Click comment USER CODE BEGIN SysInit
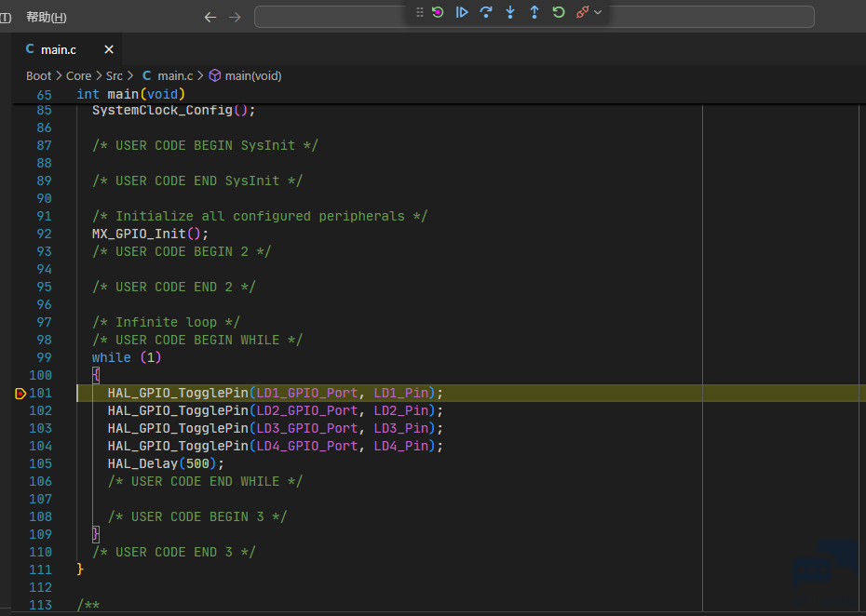The height and width of the screenshot is (616, 866). click(x=205, y=145)
